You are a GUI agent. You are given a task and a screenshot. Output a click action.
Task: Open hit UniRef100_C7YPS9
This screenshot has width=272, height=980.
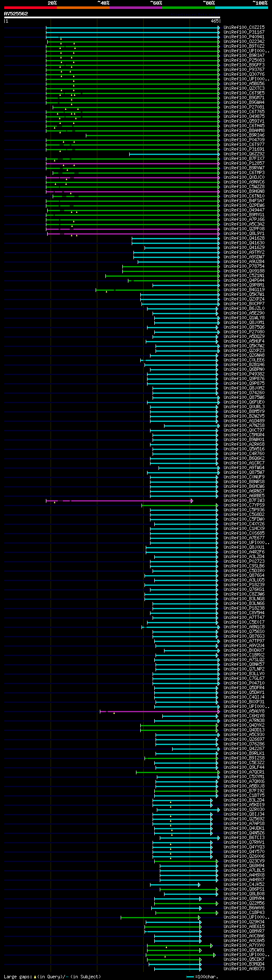pyautogui.click(x=244, y=505)
